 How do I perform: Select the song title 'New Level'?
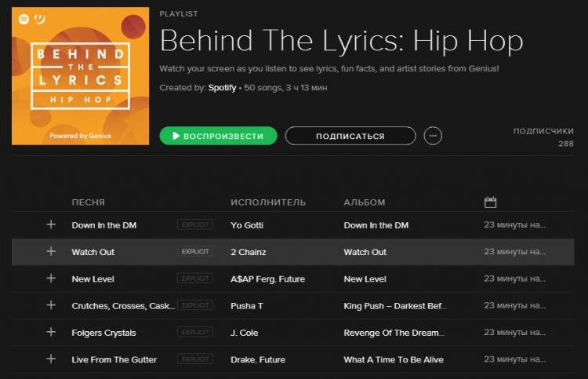click(x=93, y=279)
